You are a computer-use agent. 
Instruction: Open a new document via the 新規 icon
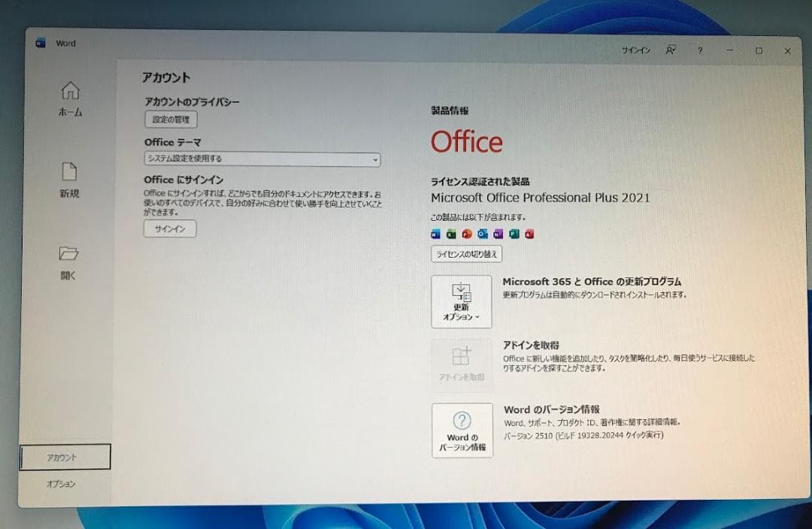click(x=69, y=180)
